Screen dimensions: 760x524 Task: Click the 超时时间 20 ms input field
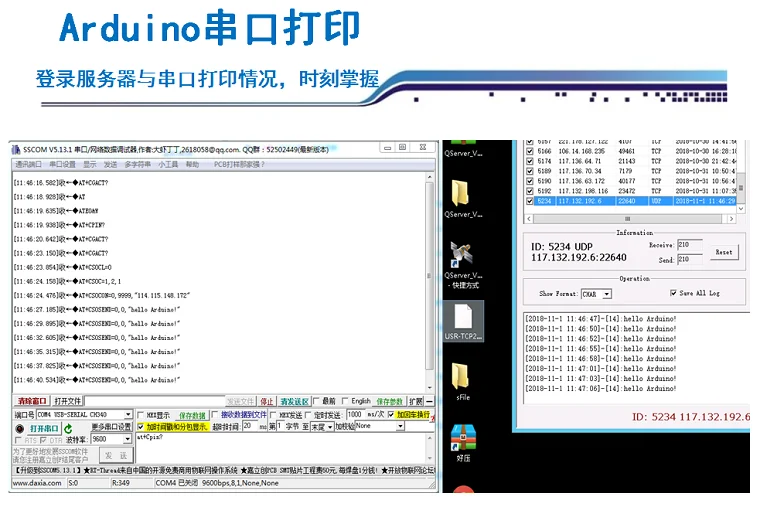(250, 427)
